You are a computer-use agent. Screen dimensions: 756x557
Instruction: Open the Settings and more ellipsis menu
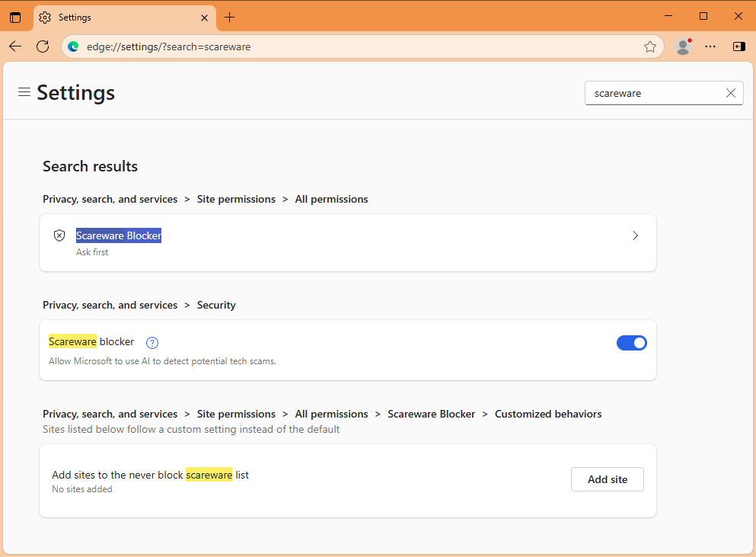click(x=710, y=46)
